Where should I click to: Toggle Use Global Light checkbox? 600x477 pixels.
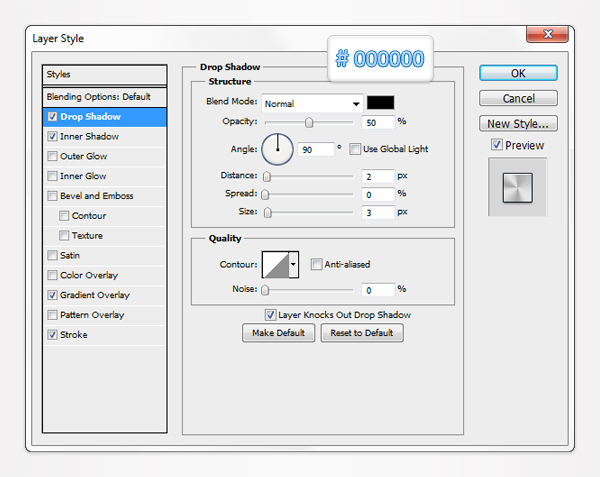356,149
